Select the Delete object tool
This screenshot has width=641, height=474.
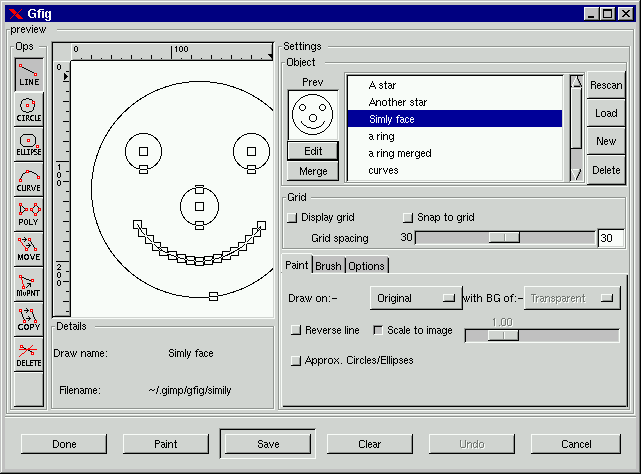[x=29, y=355]
